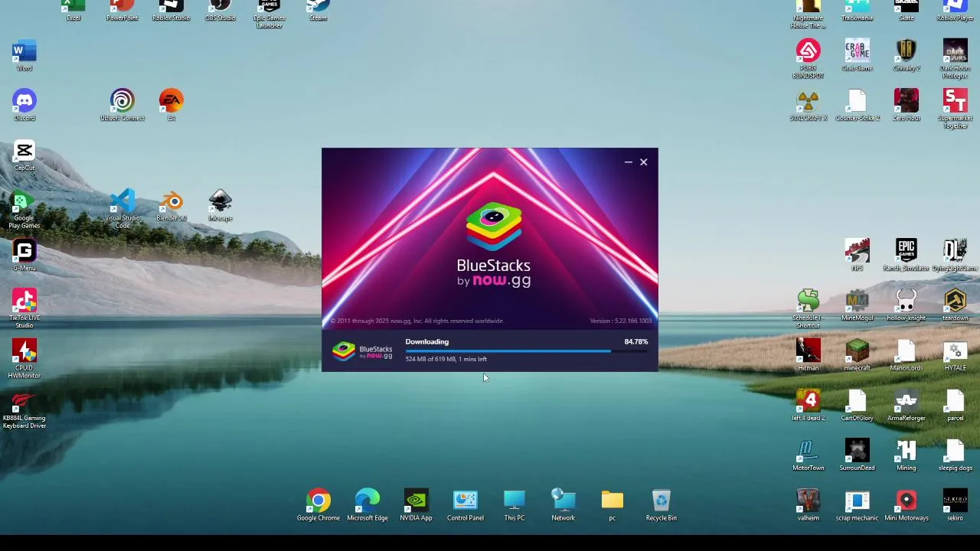Open the valheim shortcut
This screenshot has height=551, width=980.
[x=808, y=506]
